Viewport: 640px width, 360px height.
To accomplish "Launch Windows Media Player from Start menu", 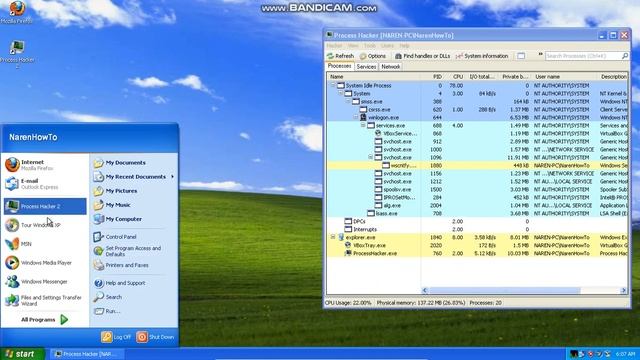I will click(x=45, y=262).
